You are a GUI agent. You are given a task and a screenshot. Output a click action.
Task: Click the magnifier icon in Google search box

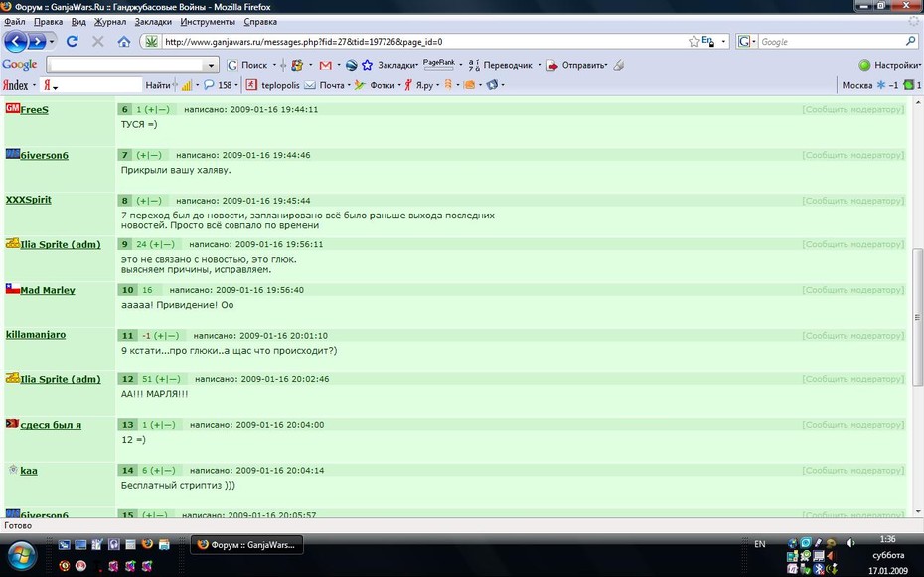[910, 42]
